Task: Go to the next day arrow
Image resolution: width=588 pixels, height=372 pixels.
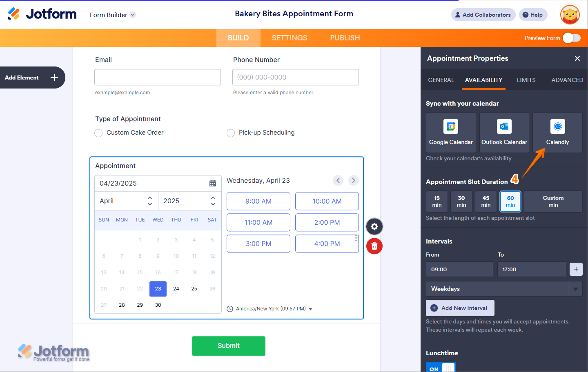Action: coord(354,180)
